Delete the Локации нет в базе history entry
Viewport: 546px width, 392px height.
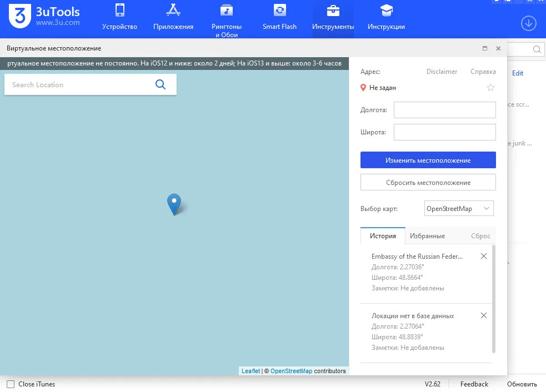pyautogui.click(x=483, y=315)
